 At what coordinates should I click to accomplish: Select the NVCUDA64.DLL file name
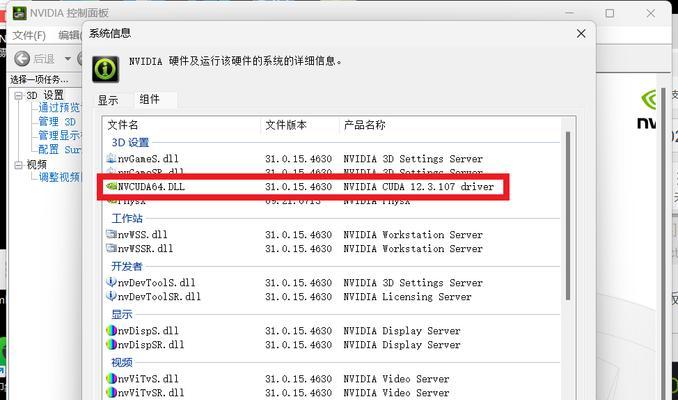pos(151,187)
